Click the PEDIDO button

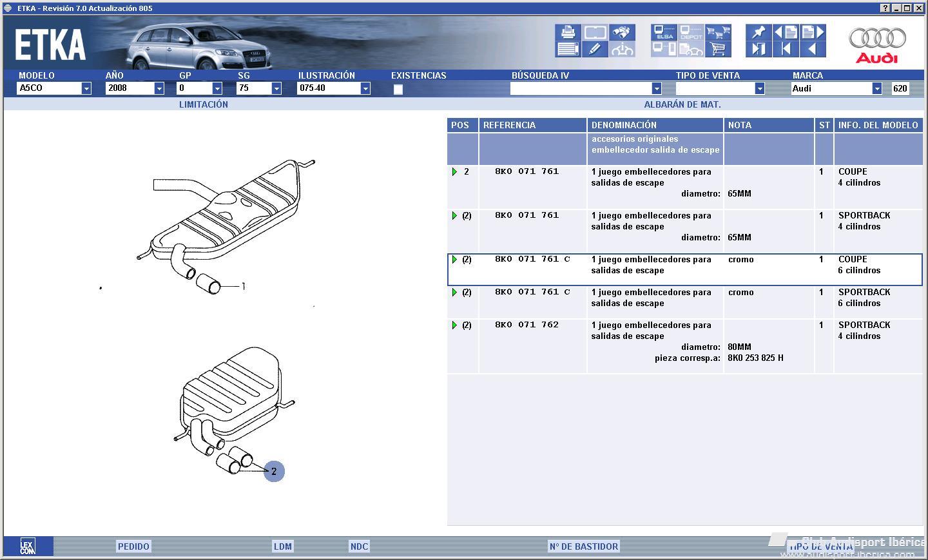tap(134, 546)
